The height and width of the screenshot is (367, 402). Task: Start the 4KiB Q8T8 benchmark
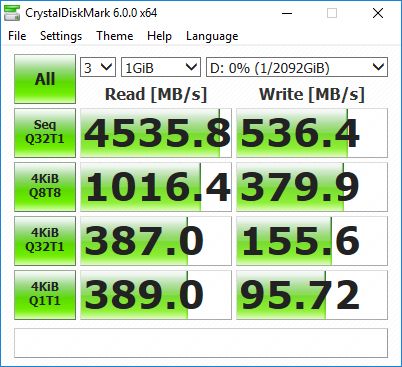point(45,187)
